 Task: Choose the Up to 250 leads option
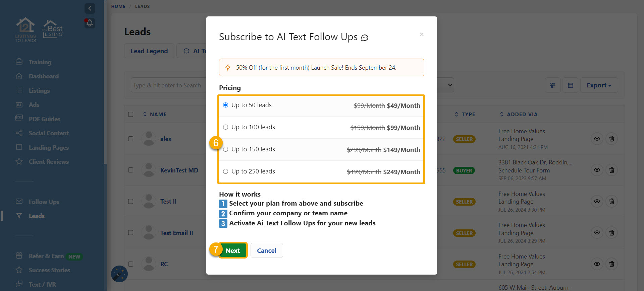tap(226, 171)
